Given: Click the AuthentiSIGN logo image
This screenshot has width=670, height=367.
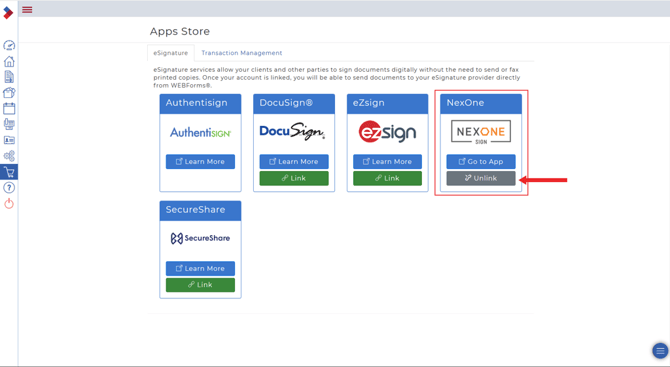Looking at the screenshot, I should tap(200, 133).
